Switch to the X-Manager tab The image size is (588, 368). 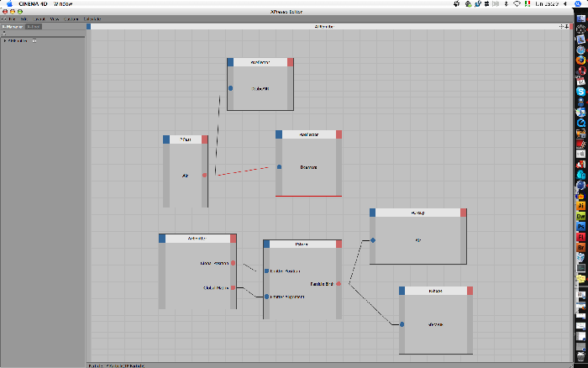tap(13, 27)
